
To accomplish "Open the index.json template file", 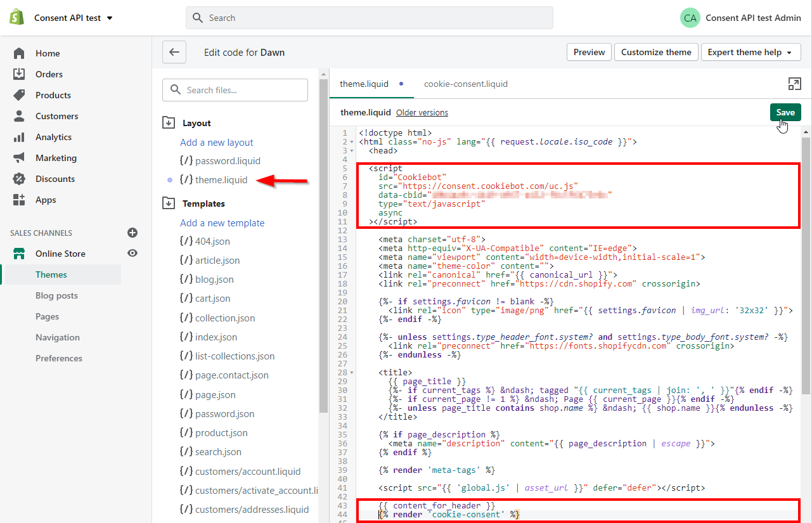I will click(x=209, y=337).
